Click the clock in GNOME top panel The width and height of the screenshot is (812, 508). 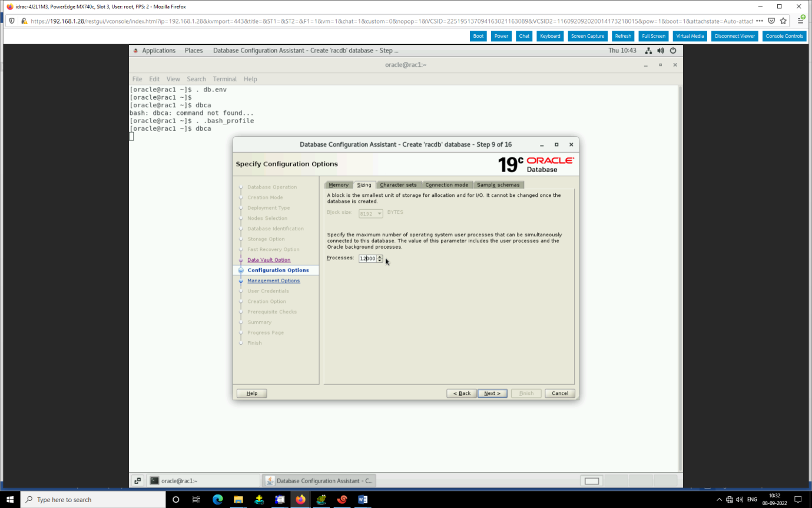[x=622, y=51]
